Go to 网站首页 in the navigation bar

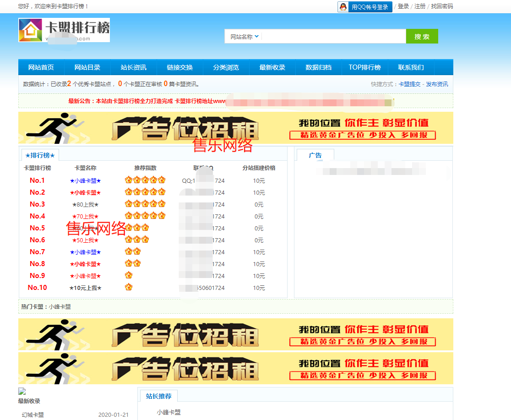[41, 67]
